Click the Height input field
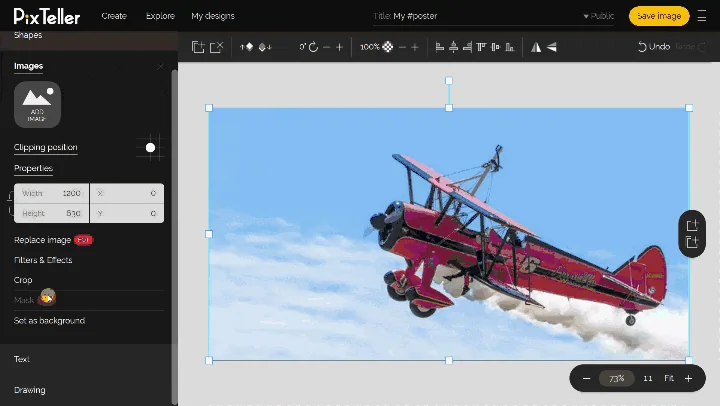The height and width of the screenshot is (406, 720). 51,213
